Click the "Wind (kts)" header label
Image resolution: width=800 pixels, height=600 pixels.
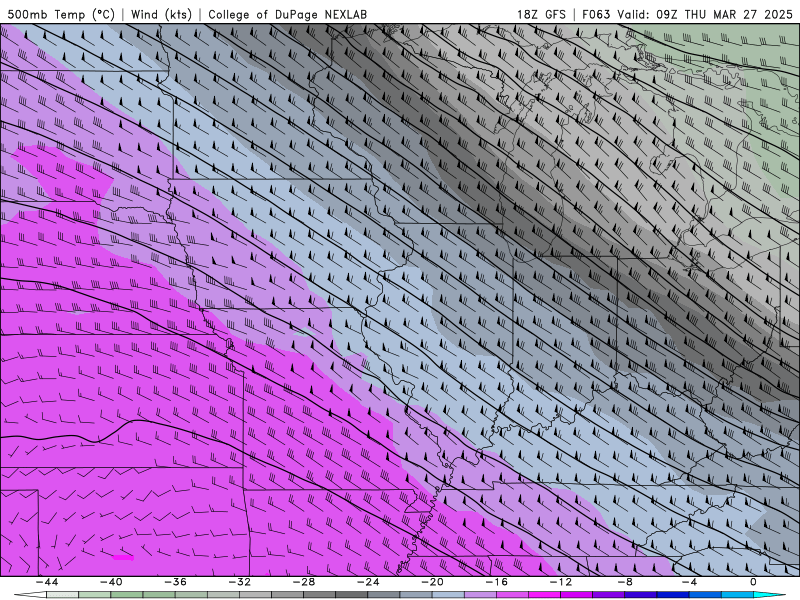tap(161, 14)
